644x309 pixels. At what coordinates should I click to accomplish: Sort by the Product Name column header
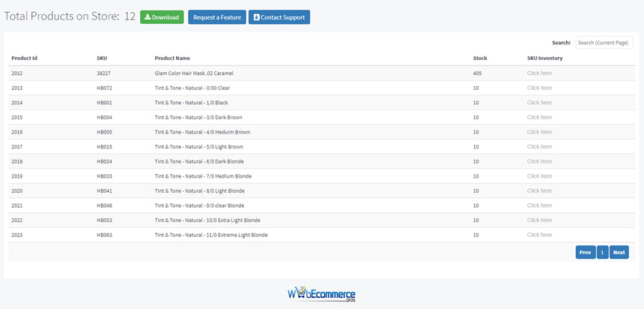point(172,58)
